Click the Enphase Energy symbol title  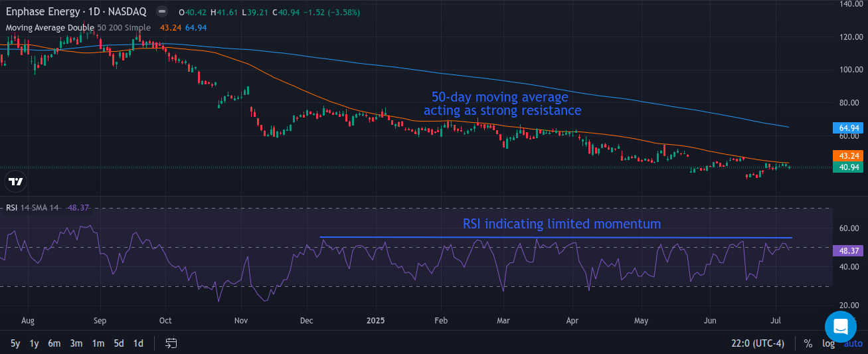pos(76,12)
